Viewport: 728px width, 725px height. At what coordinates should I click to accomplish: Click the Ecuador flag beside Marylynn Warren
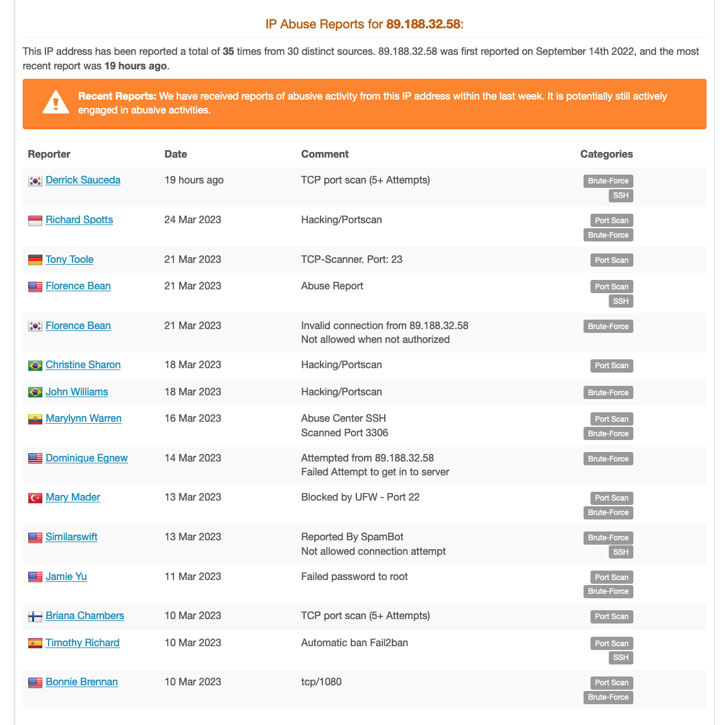(x=35, y=419)
